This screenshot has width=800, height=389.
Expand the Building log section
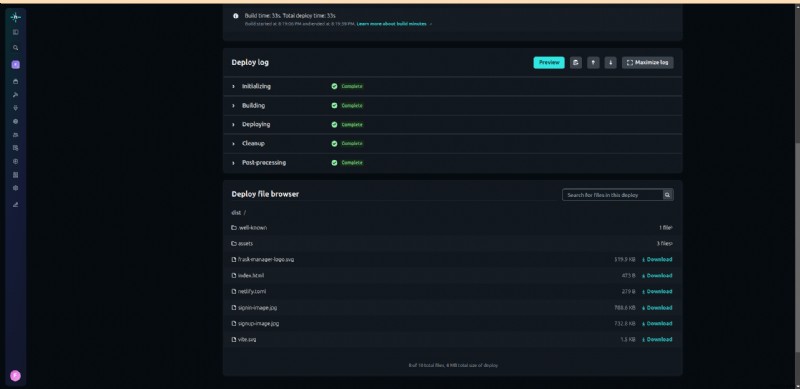click(x=452, y=106)
